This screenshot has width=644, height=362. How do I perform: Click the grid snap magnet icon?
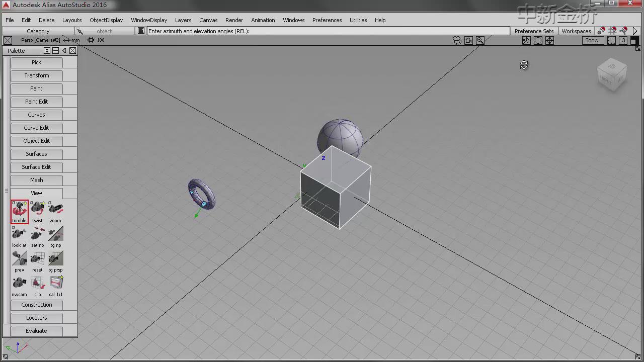tap(612, 31)
